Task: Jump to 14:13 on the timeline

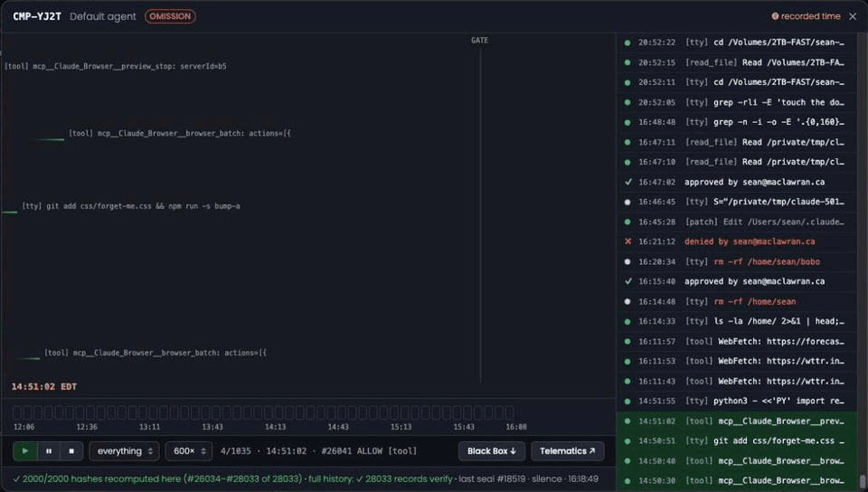Action: pyautogui.click(x=275, y=427)
